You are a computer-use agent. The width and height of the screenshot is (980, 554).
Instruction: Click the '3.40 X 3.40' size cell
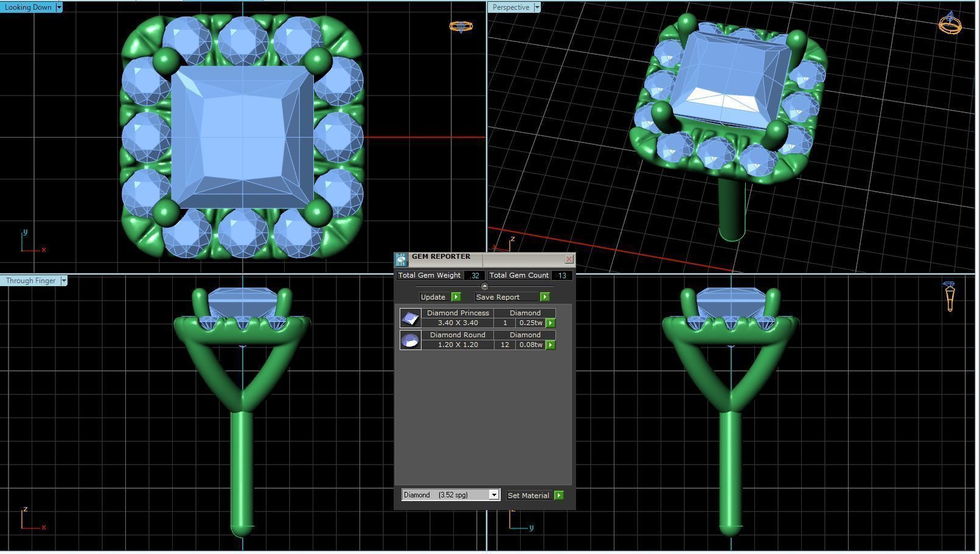tap(457, 323)
